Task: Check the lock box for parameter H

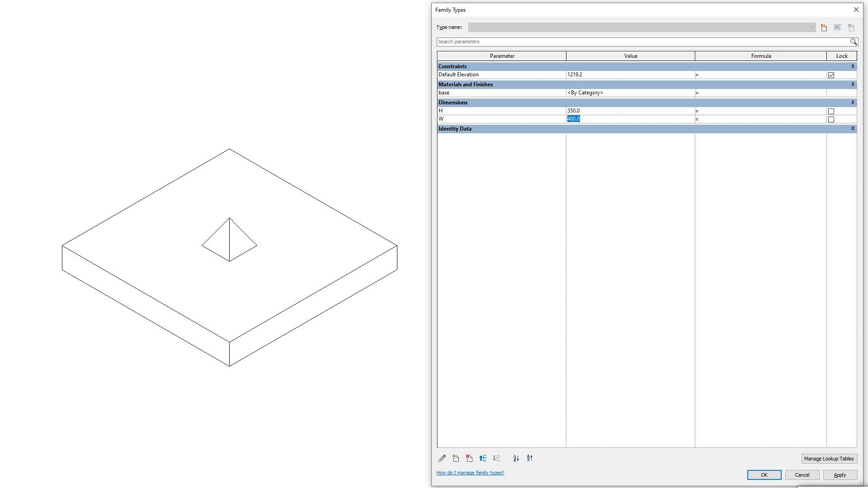Action: point(831,111)
